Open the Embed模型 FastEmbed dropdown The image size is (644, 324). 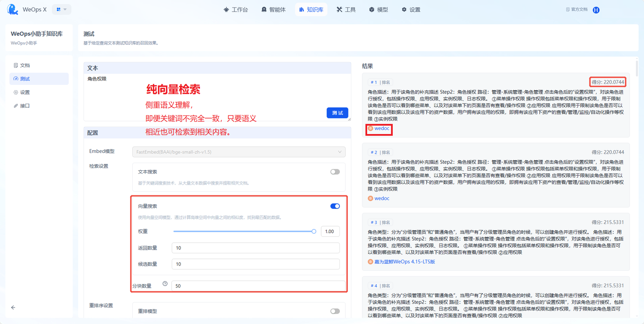coord(239,152)
